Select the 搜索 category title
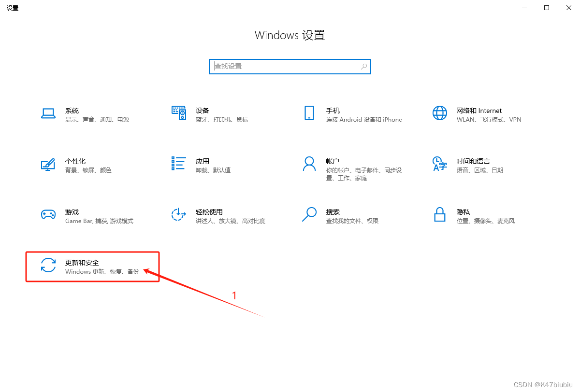This screenshot has width=580, height=392. pos(333,212)
